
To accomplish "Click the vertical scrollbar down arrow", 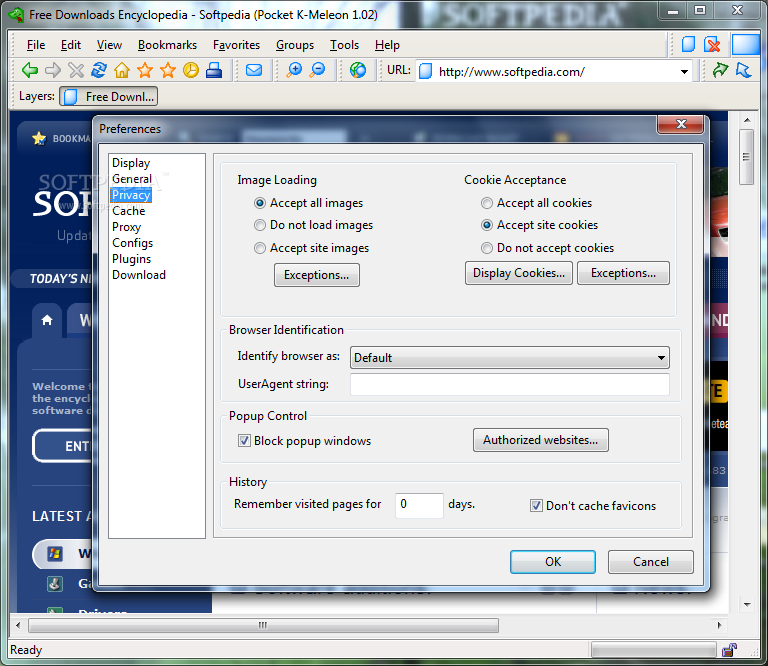I will click(x=746, y=605).
